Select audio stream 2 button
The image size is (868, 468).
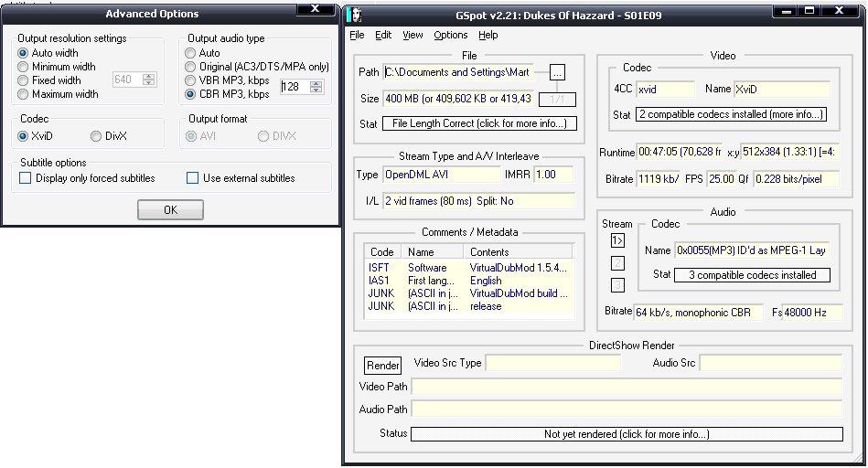pos(617,262)
